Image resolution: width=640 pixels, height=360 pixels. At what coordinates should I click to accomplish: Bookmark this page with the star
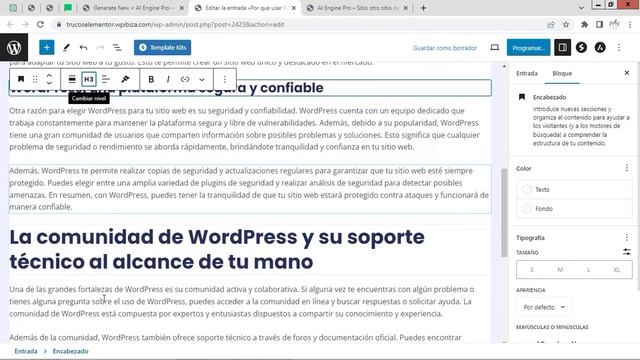coord(566,24)
